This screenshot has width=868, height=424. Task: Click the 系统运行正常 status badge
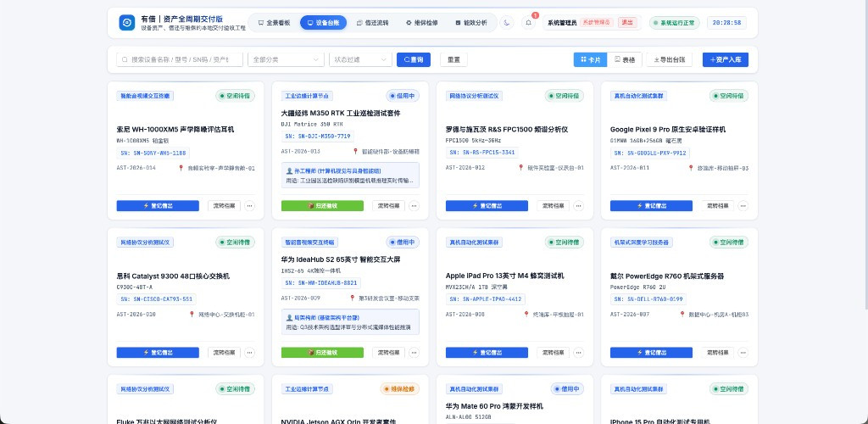(x=674, y=23)
